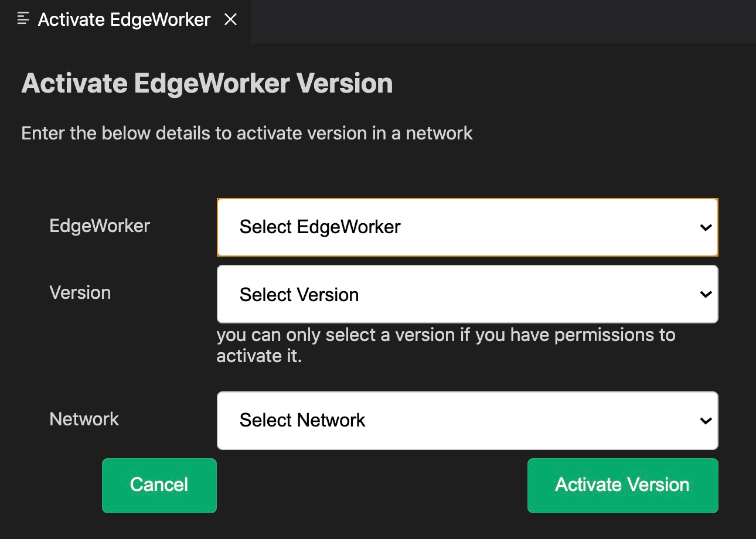Open the Select Network combo box

(468, 421)
